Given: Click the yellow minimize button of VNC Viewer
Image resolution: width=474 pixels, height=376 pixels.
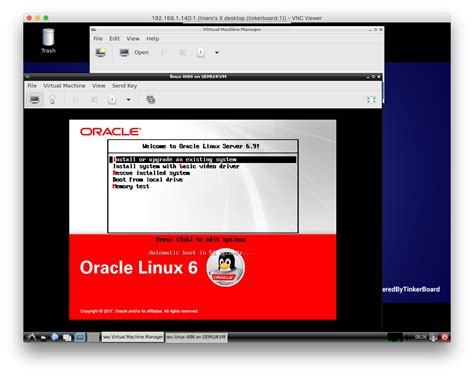Looking at the screenshot, I should pyautogui.click(x=38, y=18).
